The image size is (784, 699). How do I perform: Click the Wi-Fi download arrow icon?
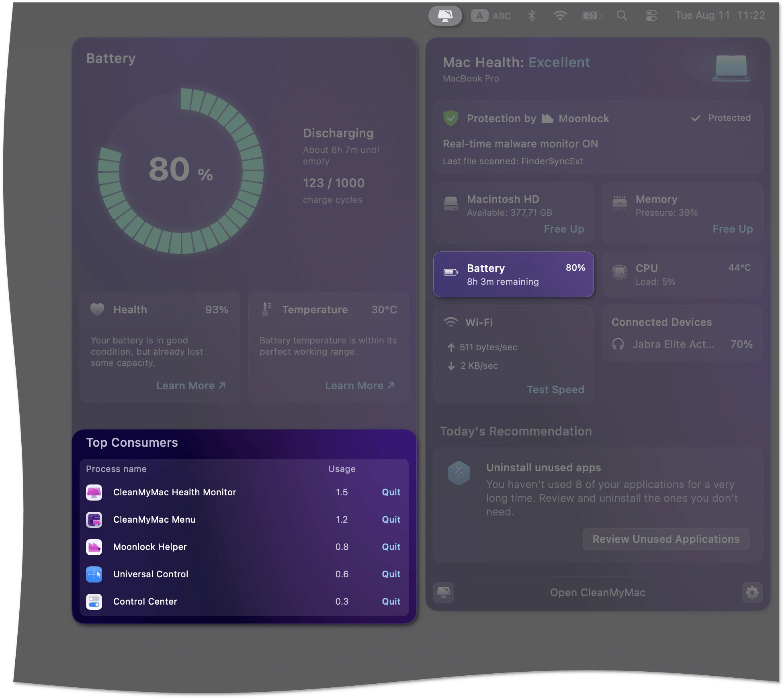pos(451,366)
